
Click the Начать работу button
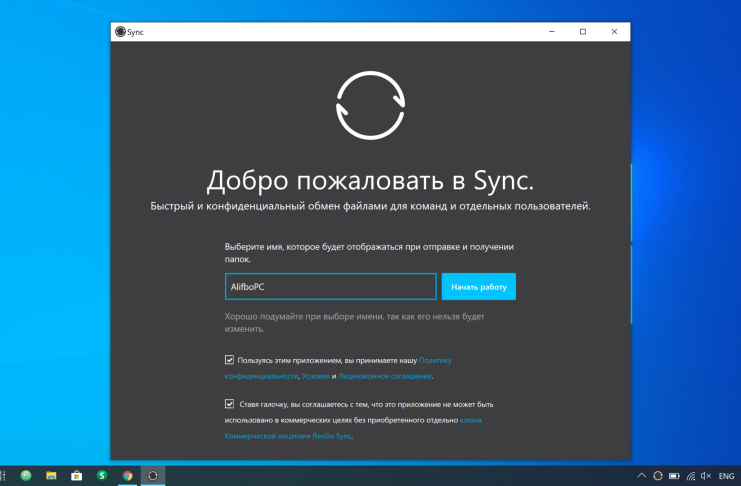[x=479, y=286]
